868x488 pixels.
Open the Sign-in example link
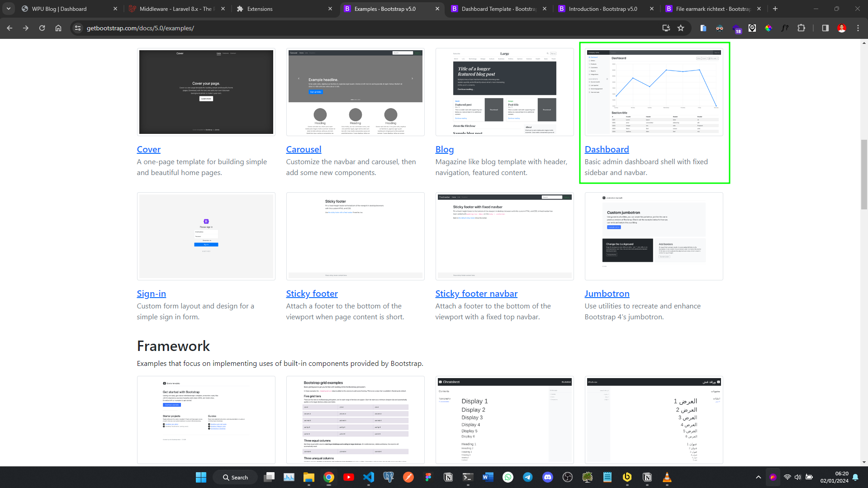point(151,294)
